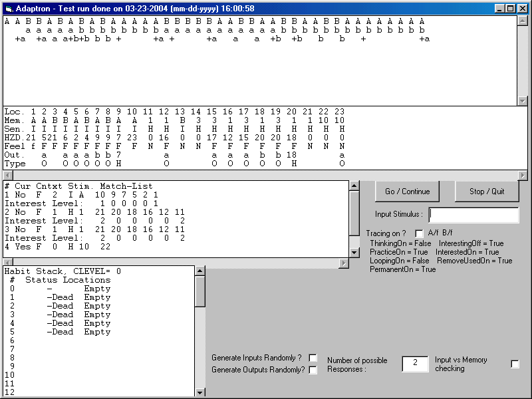
Task: Click the Habit Stack vertical scrollbar thumb
Action: pyautogui.click(x=200, y=291)
